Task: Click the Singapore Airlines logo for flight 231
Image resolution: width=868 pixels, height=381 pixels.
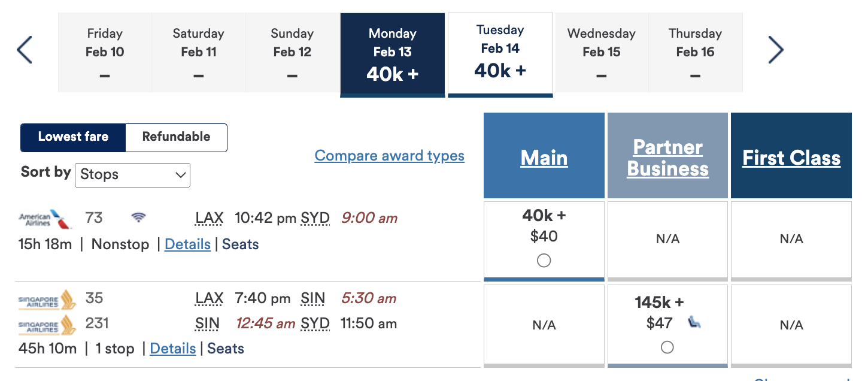Action: (x=47, y=325)
